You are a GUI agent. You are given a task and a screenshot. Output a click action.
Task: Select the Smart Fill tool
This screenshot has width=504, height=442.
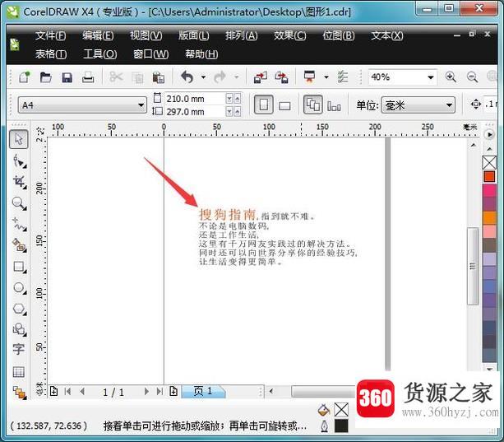(x=19, y=246)
